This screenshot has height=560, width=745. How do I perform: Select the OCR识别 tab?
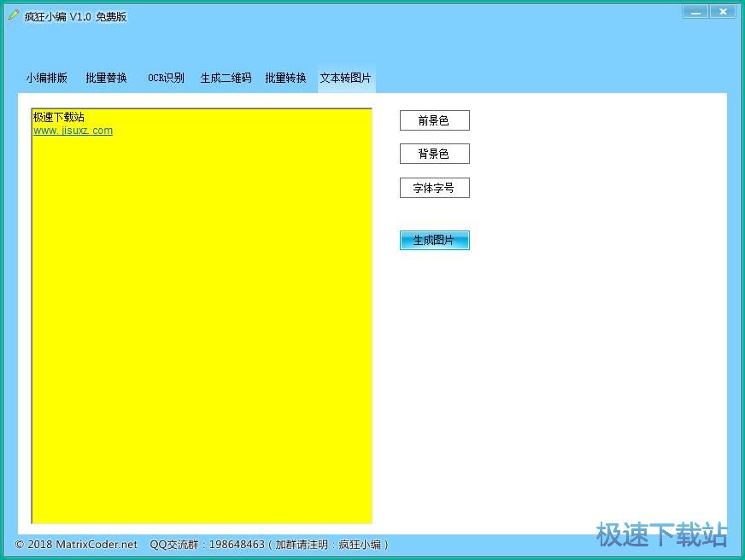[x=165, y=78]
